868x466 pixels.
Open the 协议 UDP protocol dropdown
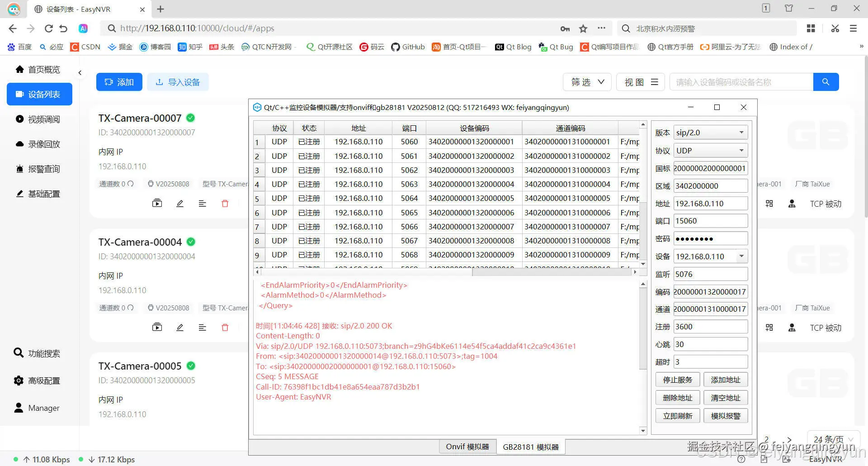710,150
